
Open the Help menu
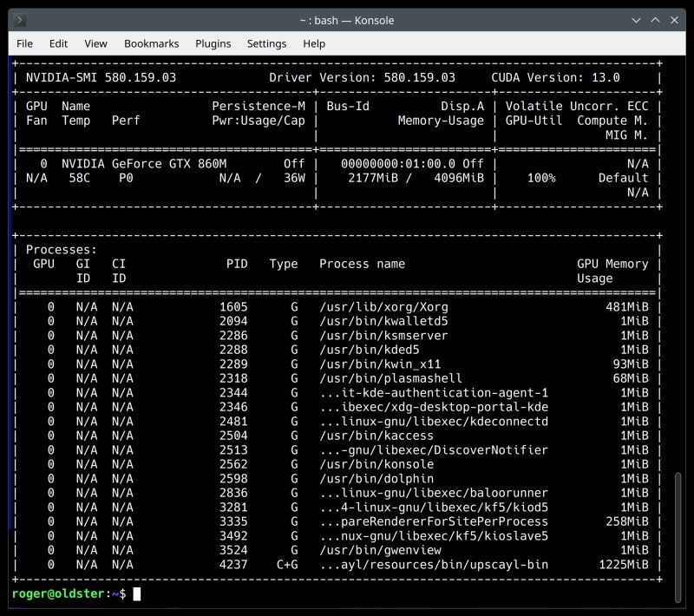[x=314, y=43]
